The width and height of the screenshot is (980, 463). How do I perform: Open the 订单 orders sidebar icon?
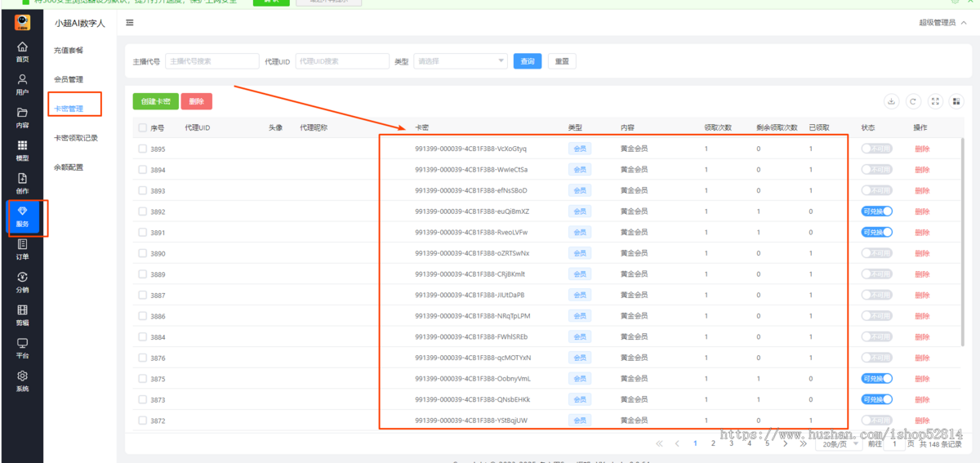22,248
